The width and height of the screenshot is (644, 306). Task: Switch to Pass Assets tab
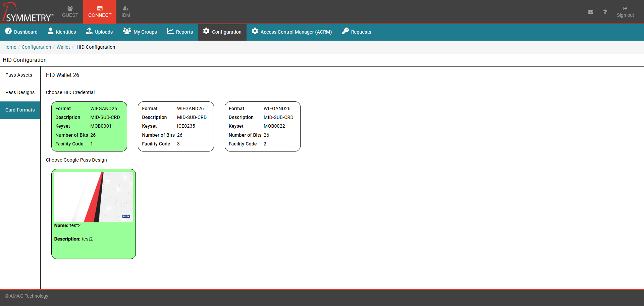[20, 75]
